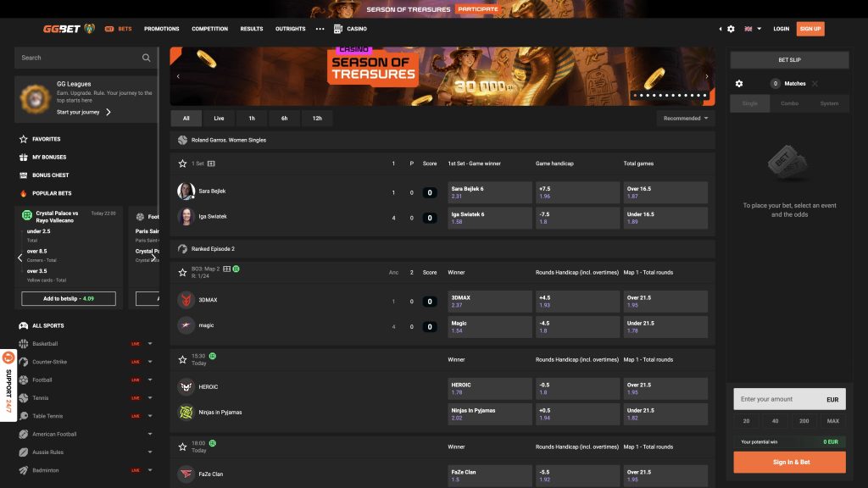Image resolution: width=868 pixels, height=488 pixels.
Task: Select Sara Bejlek 6 odds 2.31
Action: tap(489, 192)
